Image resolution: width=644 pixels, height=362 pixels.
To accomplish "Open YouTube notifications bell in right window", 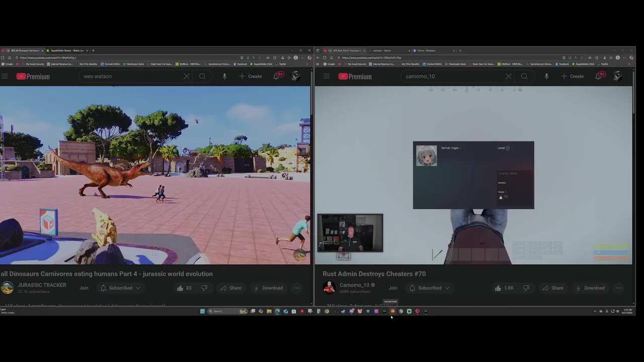I will point(599,76).
